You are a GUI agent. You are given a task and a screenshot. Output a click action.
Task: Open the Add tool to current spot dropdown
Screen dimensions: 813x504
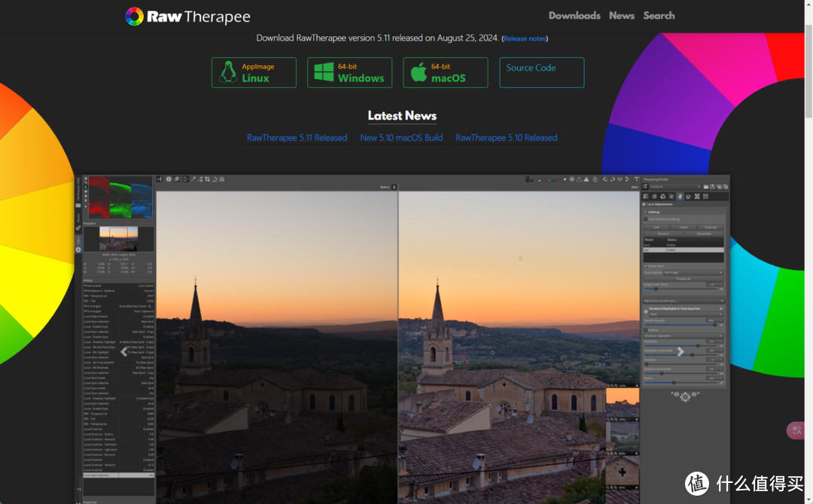[684, 300]
